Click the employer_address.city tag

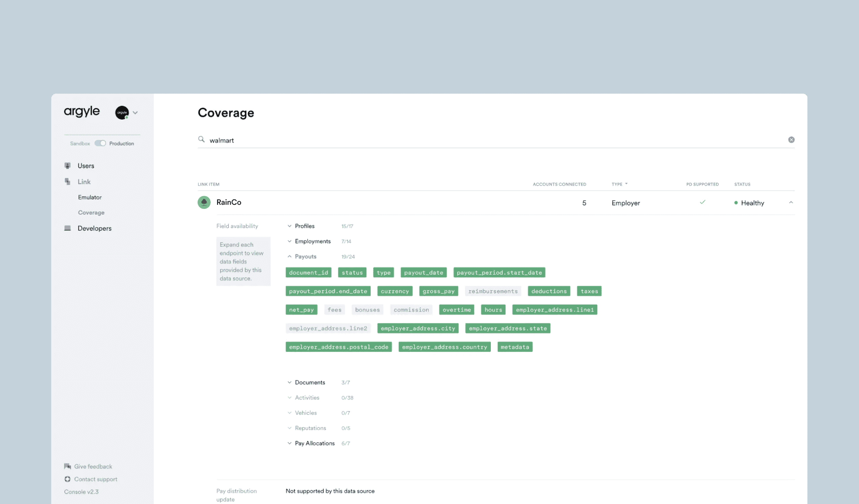[418, 328]
